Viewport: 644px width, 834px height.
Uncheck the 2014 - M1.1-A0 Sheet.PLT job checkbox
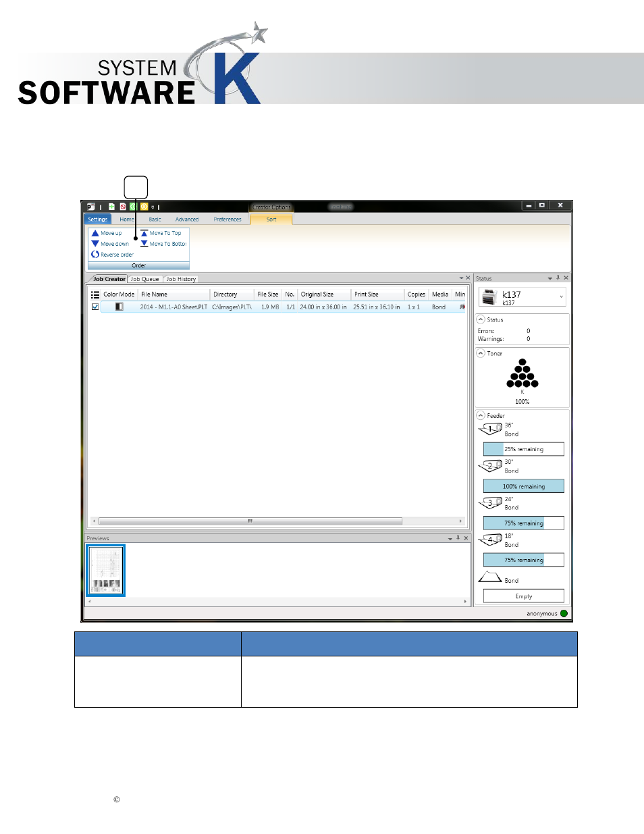95,307
